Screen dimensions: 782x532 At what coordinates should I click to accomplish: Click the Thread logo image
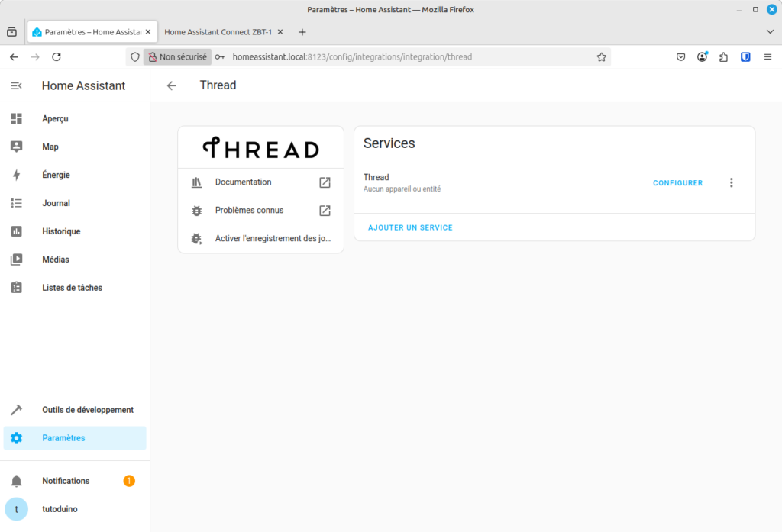(x=261, y=148)
